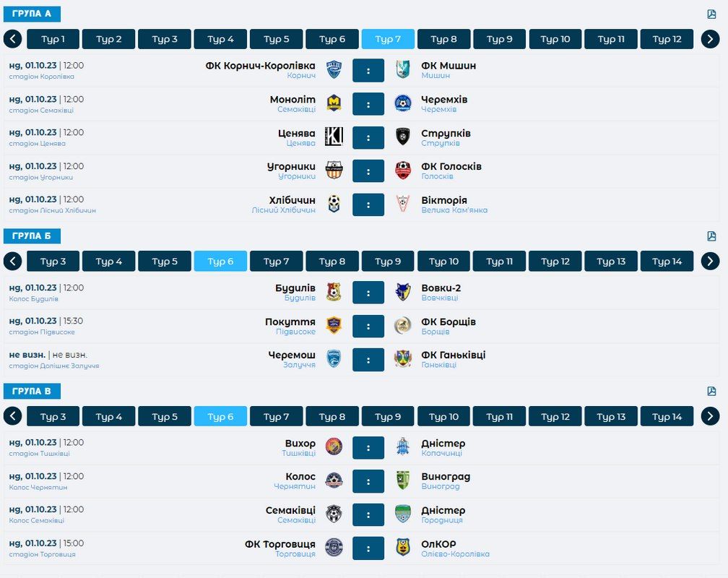Open Монолит Семаківці team logo

334,103
